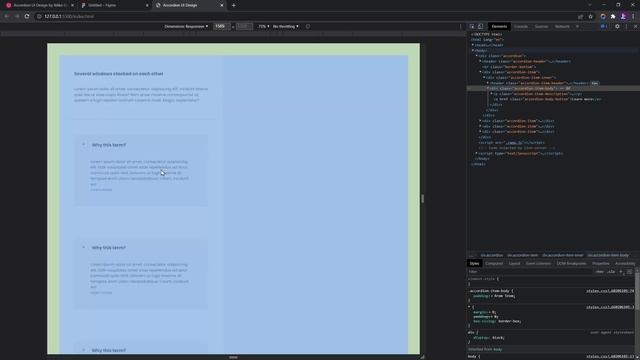
Task: Click the viewport right-edge width handle
Action: 422,199
